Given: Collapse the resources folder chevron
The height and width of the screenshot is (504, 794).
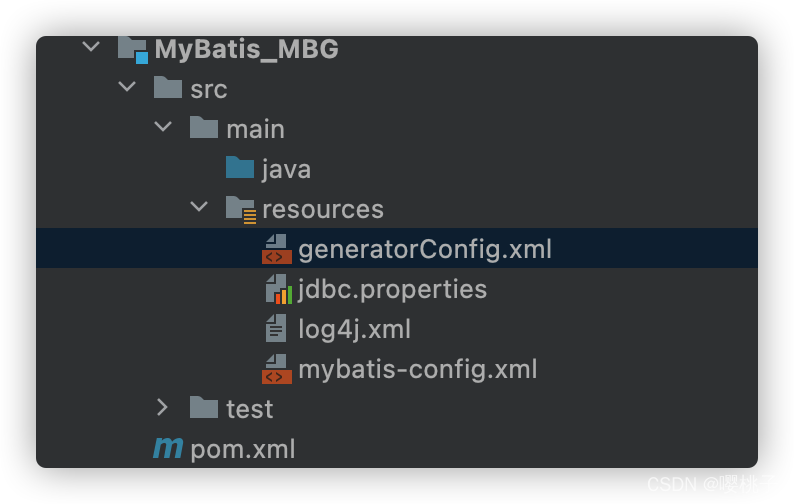Looking at the screenshot, I should (199, 208).
